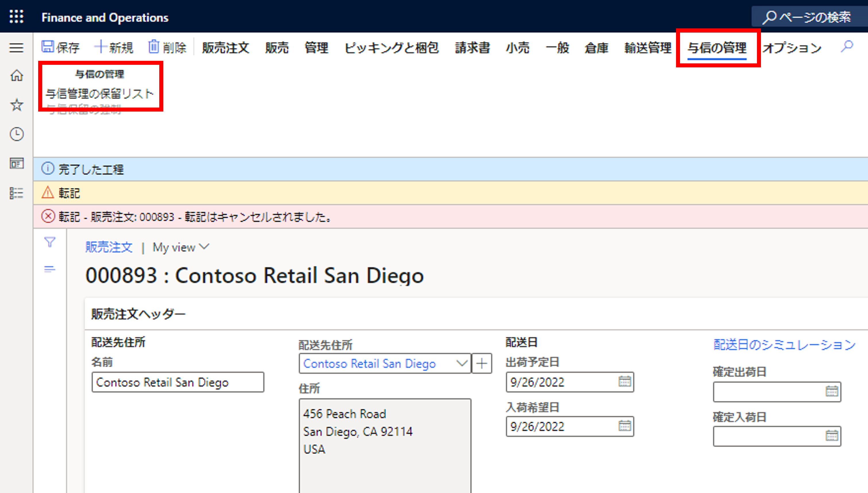
Task: Open 配送日のシミュレーション link
Action: click(784, 345)
